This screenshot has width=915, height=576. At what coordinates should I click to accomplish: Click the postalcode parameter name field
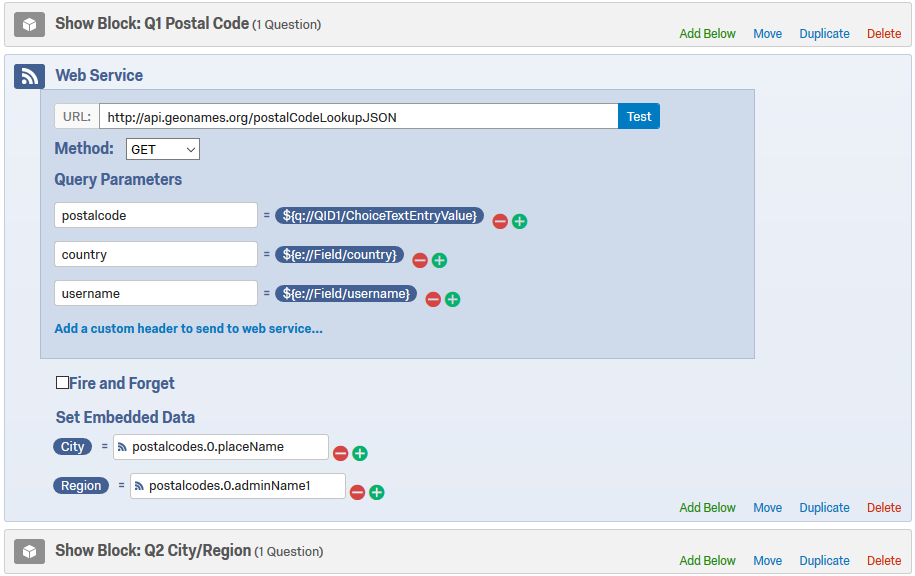click(156, 215)
